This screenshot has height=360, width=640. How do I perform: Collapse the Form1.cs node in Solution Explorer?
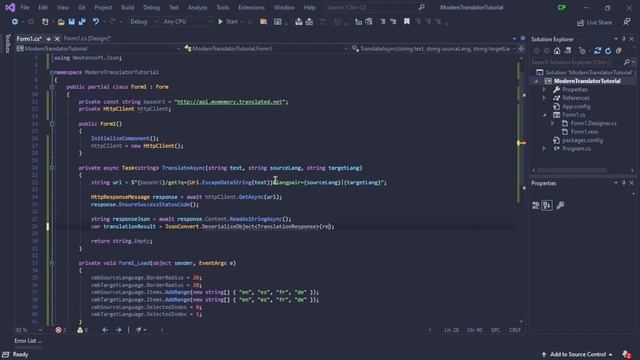(x=544, y=115)
